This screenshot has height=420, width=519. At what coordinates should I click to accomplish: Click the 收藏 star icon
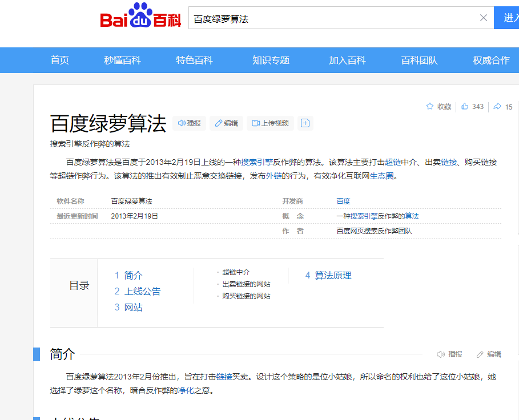click(x=429, y=106)
